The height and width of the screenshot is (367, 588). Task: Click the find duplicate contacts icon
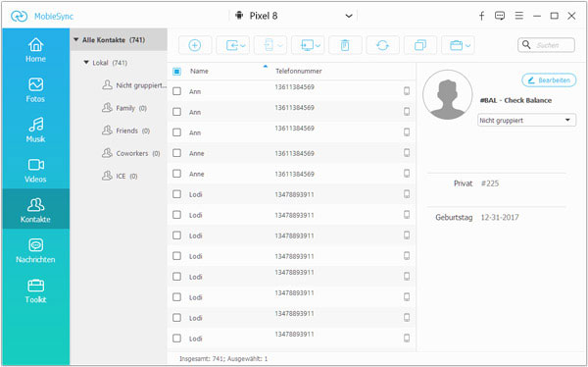pyautogui.click(x=420, y=45)
